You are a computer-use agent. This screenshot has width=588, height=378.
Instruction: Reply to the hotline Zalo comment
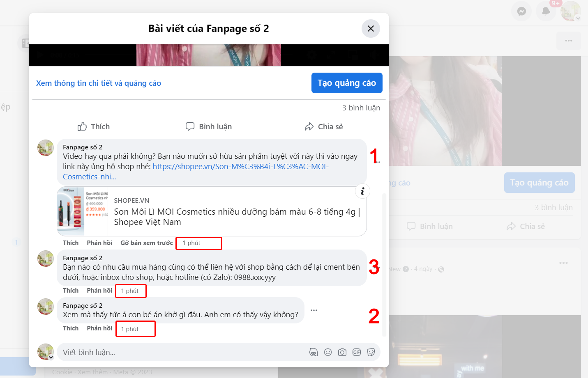pyautogui.click(x=99, y=291)
